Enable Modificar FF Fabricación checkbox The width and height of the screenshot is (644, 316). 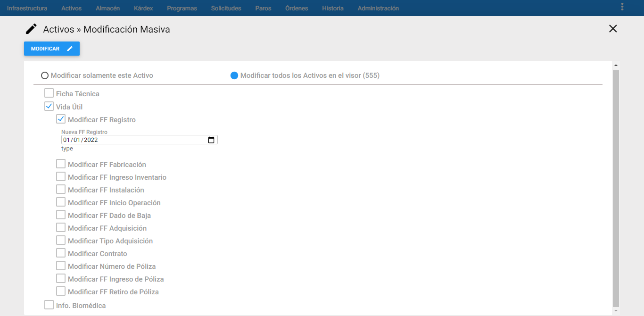pyautogui.click(x=61, y=164)
